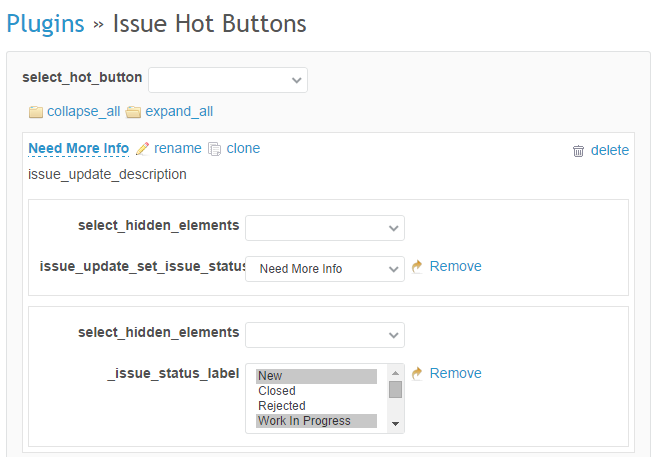Click the trash can delete icon
The height and width of the screenshot is (457, 657).
[x=578, y=151]
